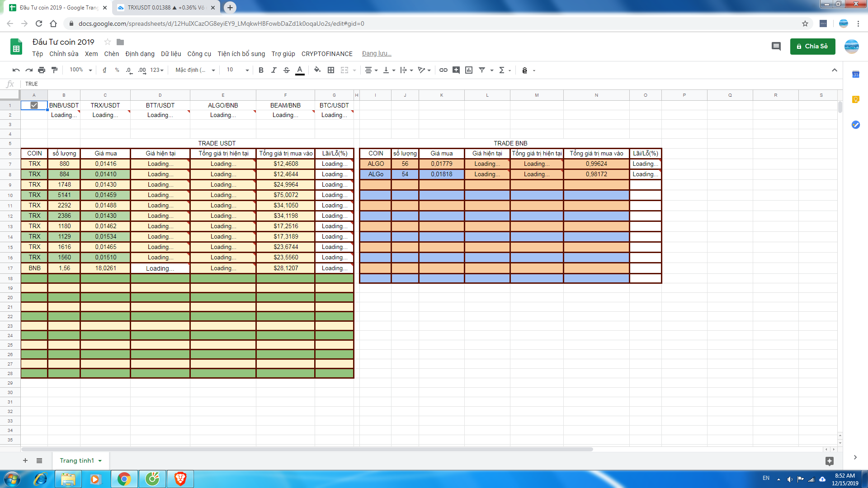Click the Print icon
The height and width of the screenshot is (488, 868).
(42, 70)
